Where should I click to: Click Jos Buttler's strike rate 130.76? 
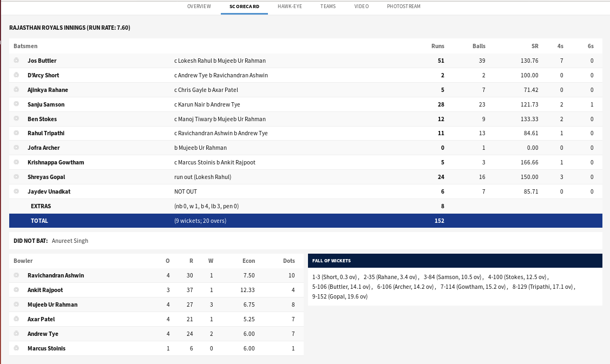pyautogui.click(x=529, y=61)
